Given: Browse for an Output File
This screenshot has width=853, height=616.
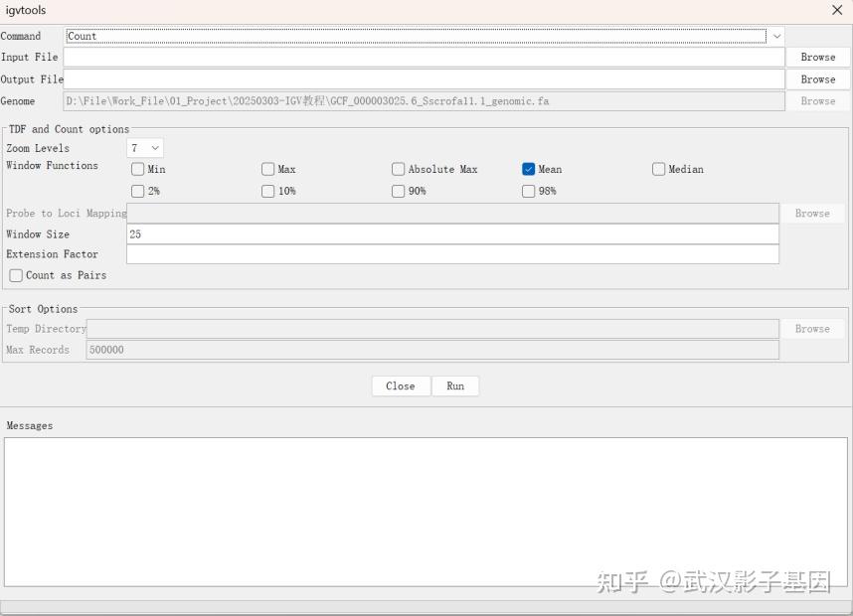Looking at the screenshot, I should [817, 78].
